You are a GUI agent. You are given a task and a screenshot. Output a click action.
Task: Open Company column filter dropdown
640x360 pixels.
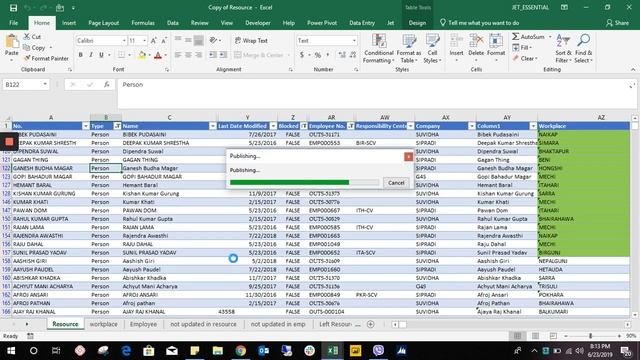pos(472,126)
